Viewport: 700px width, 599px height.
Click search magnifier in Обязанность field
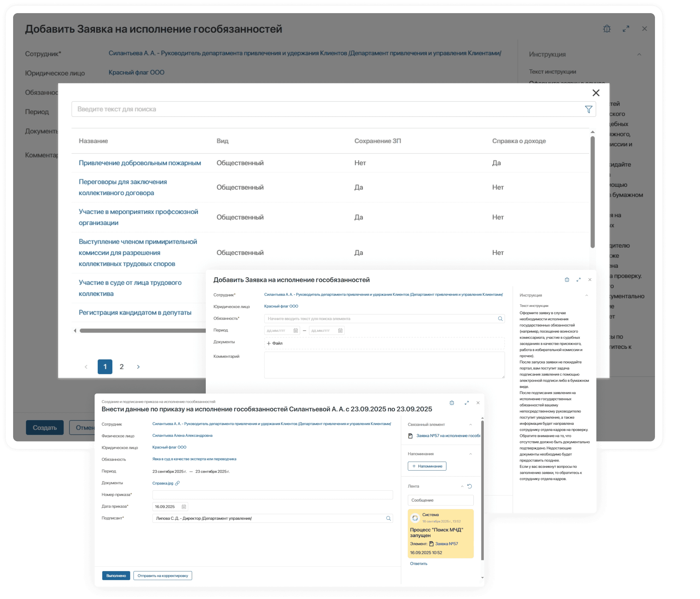[500, 318]
